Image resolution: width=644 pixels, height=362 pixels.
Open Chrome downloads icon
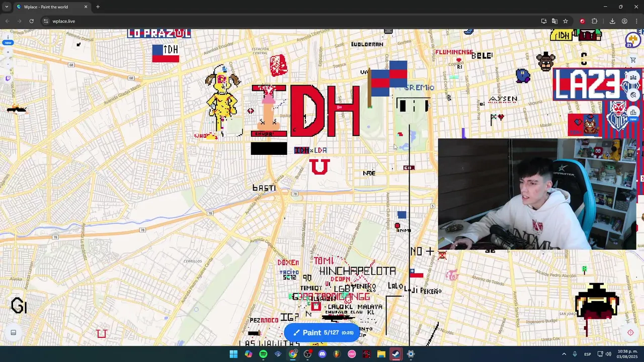coord(612,21)
